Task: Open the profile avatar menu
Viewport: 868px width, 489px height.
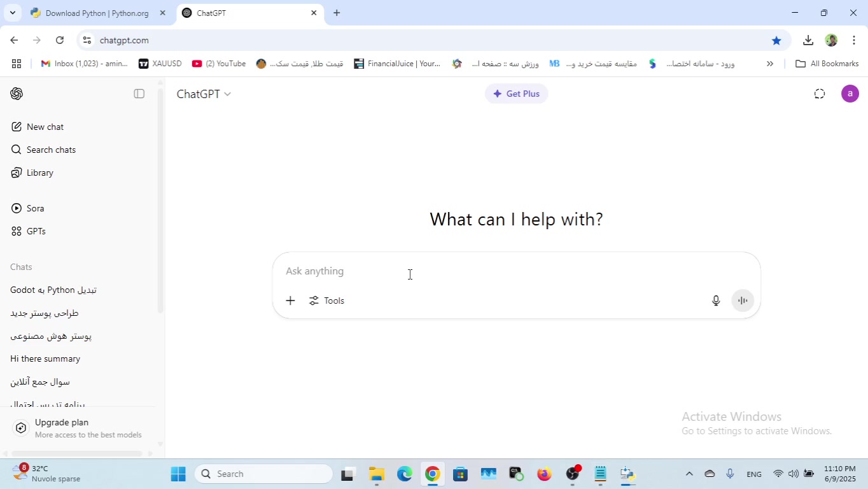Action: 850,94
